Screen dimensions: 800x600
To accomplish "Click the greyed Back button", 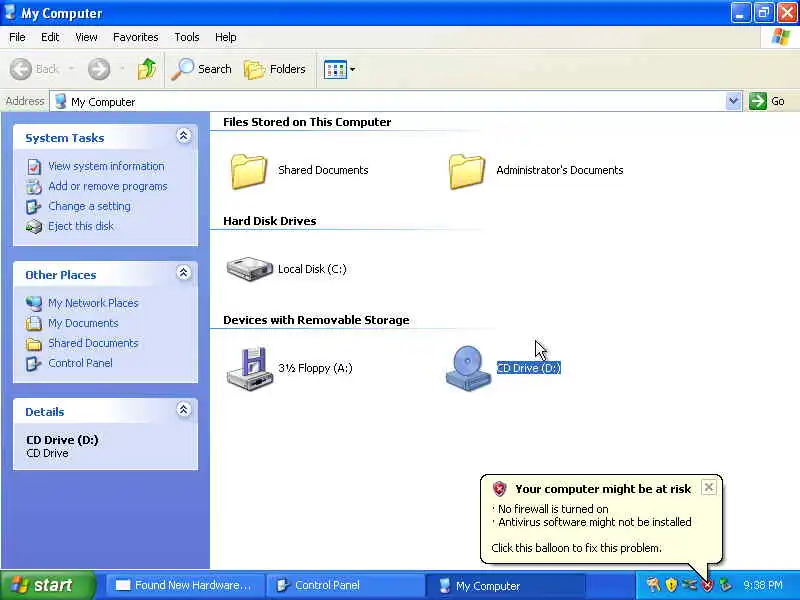I will (35, 69).
